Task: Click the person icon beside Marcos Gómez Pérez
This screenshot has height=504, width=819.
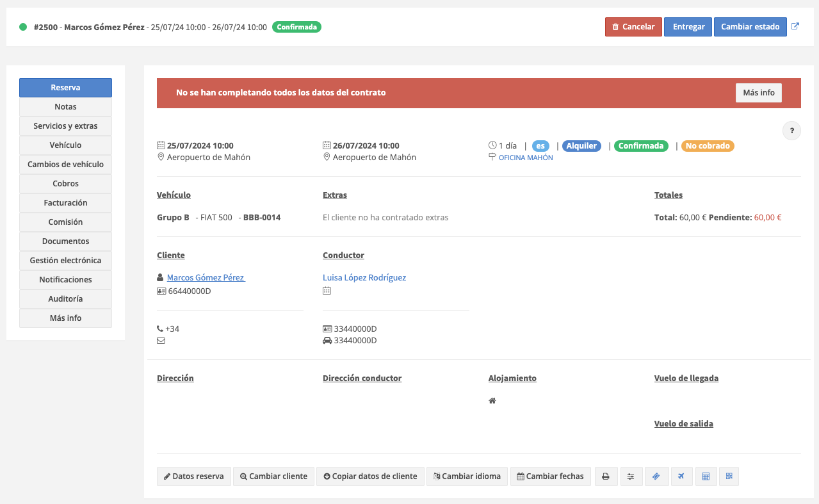Action: tap(160, 278)
